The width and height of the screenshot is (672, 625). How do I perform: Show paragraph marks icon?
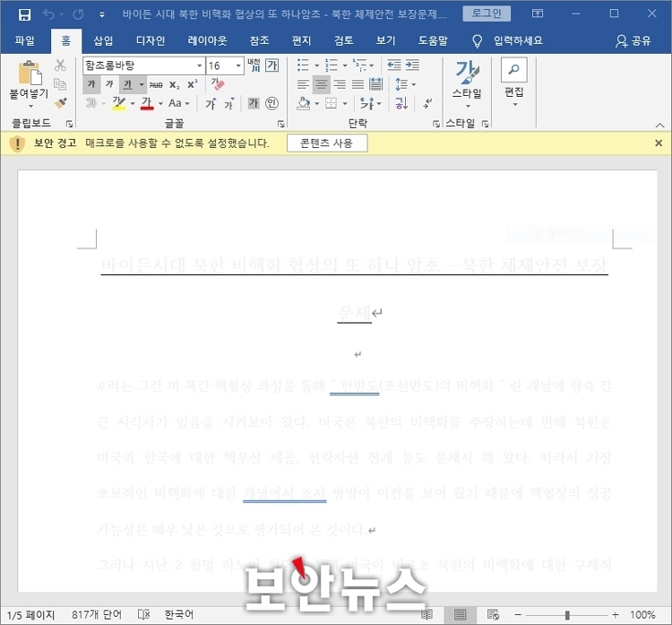(427, 103)
